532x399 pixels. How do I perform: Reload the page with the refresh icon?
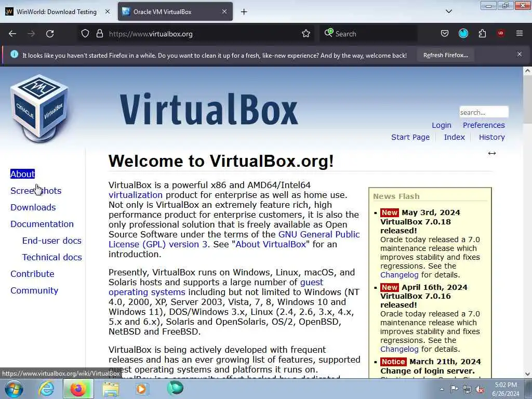50,34
